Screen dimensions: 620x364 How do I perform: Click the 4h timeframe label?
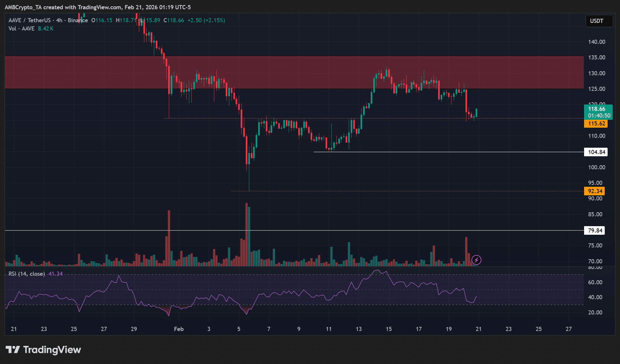click(59, 20)
